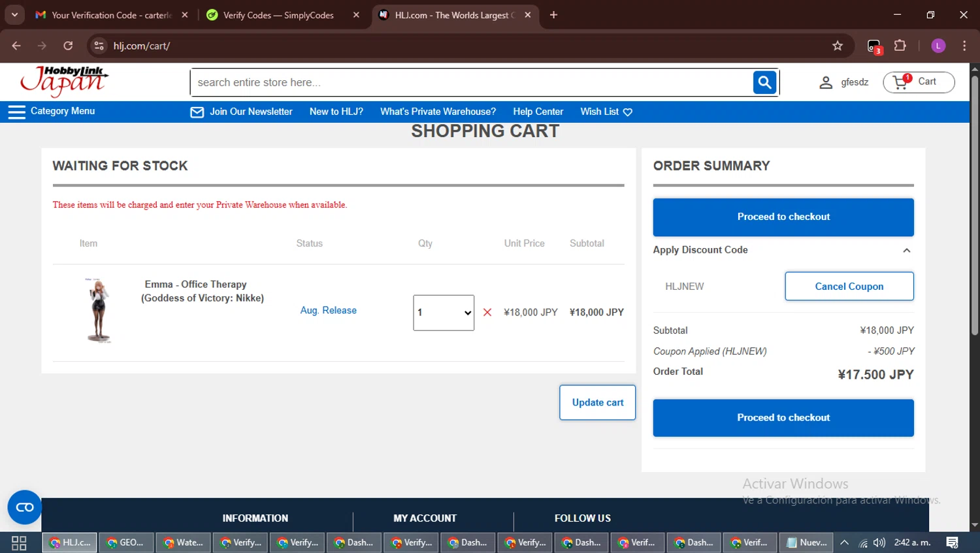Click the Wish List heart icon
The image size is (980, 553).
(627, 112)
